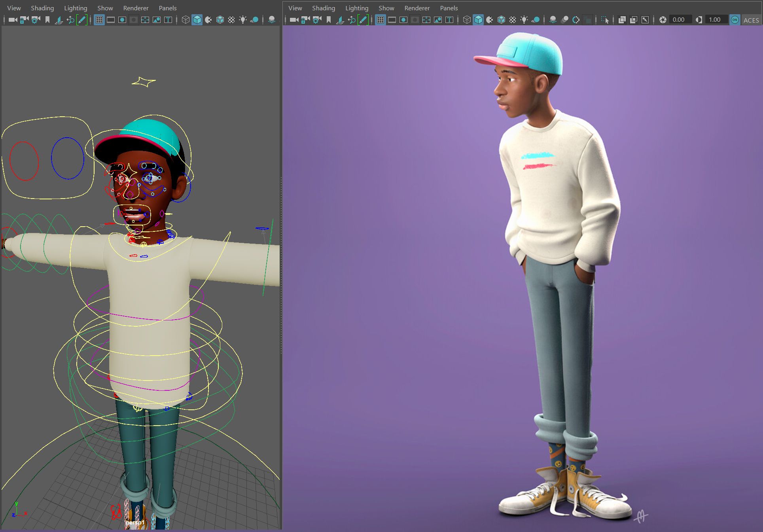Image resolution: width=763 pixels, height=532 pixels.
Task: Click Use All Lights bulb in left panel
Action: click(x=243, y=20)
